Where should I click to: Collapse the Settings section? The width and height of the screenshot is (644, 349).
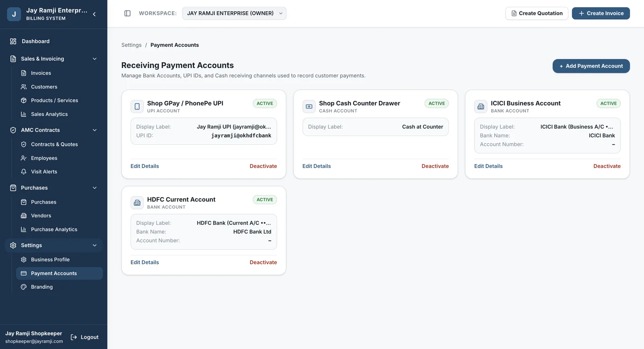pyautogui.click(x=95, y=245)
